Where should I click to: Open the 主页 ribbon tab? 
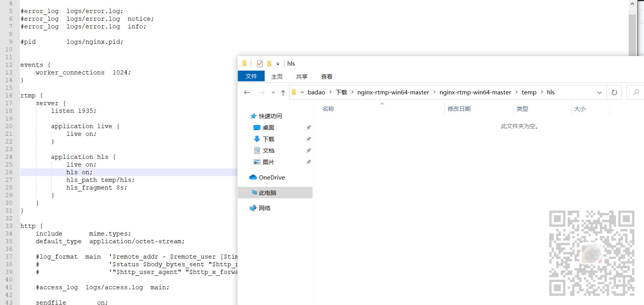tap(277, 77)
